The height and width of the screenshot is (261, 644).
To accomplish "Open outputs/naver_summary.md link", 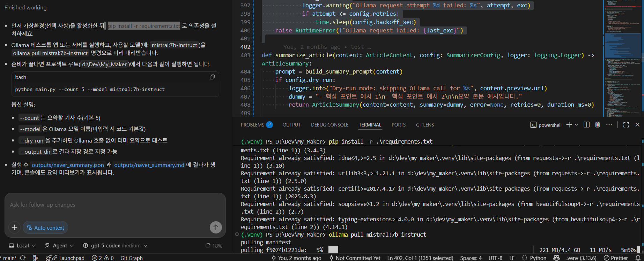I will point(149,165).
